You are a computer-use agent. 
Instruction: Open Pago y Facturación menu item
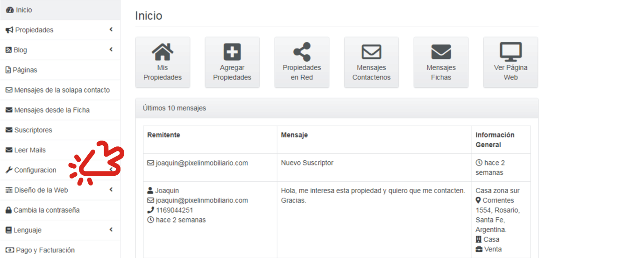(x=45, y=250)
